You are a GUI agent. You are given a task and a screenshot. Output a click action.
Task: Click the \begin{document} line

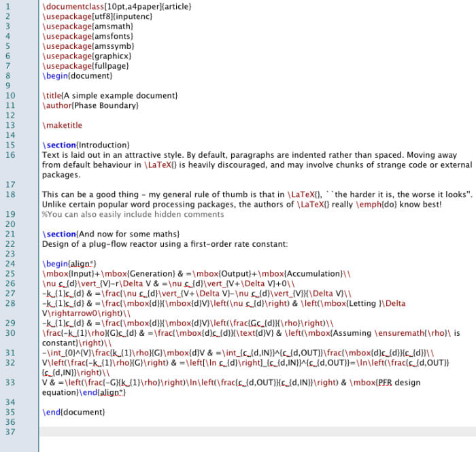click(x=78, y=76)
